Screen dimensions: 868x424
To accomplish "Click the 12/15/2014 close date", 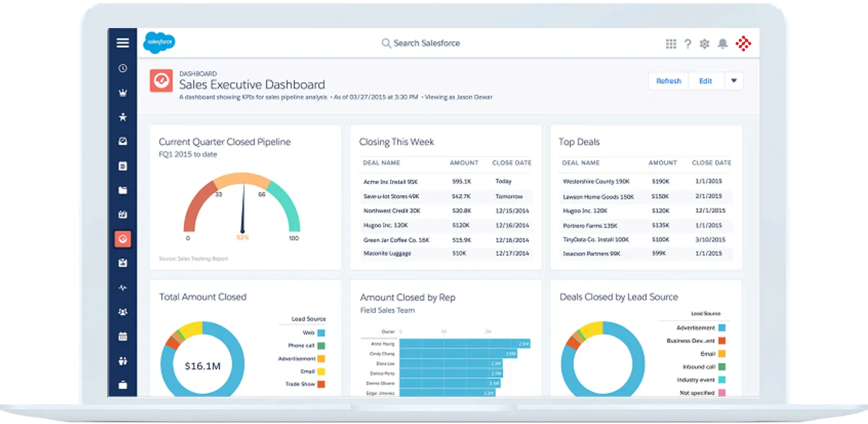I will [x=512, y=211].
